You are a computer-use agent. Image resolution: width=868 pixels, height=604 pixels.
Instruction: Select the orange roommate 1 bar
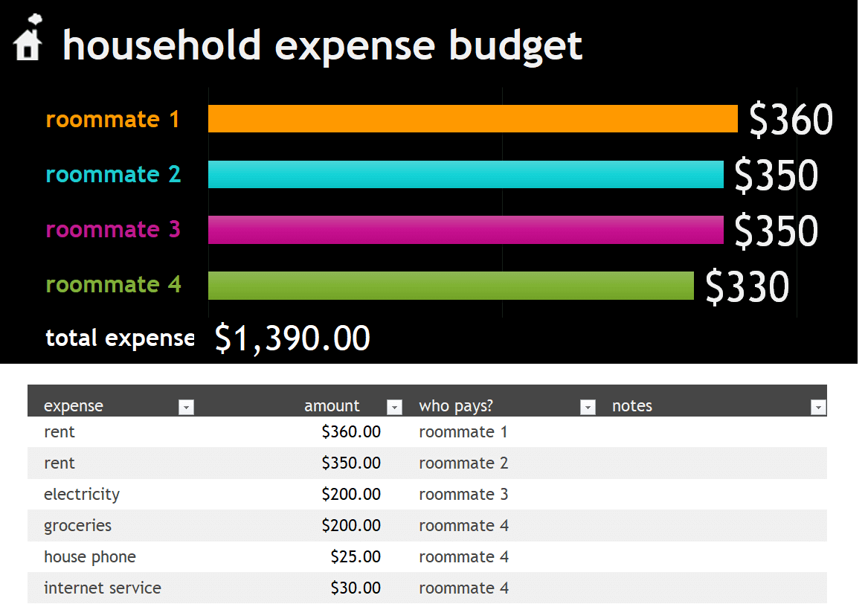coord(473,118)
